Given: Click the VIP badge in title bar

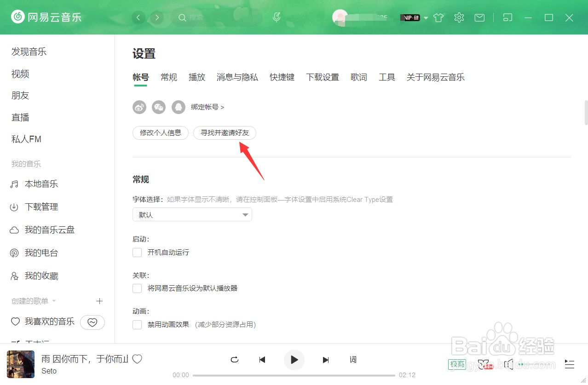Looking at the screenshot, I should point(410,18).
